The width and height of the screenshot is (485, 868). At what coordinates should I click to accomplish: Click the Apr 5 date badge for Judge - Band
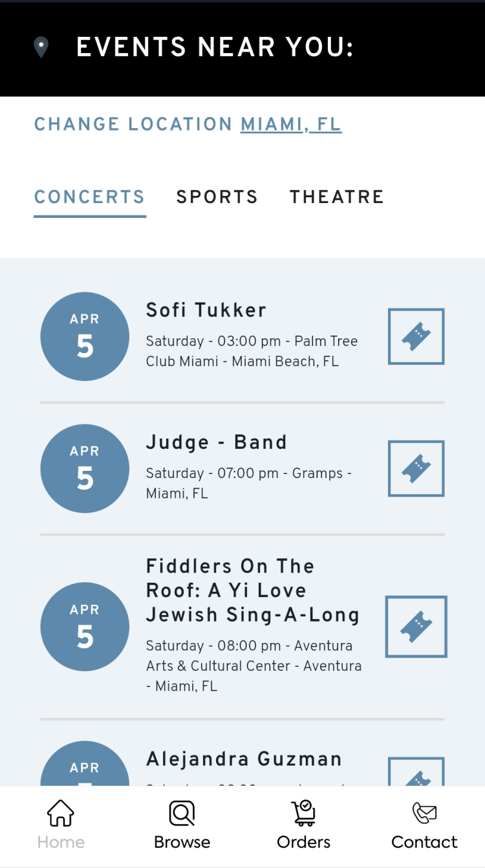coord(85,468)
